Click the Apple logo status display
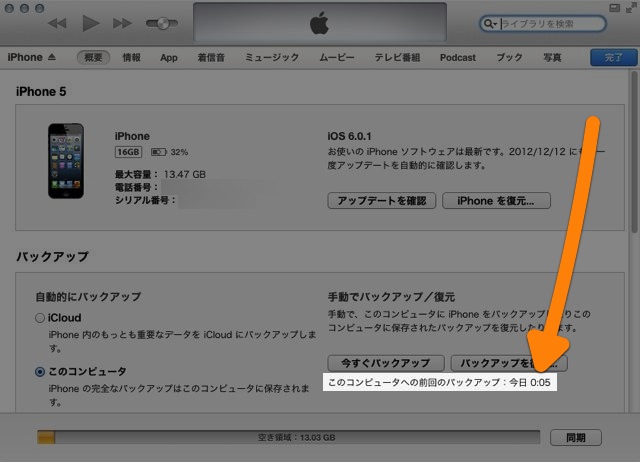640x462 pixels. point(320,22)
